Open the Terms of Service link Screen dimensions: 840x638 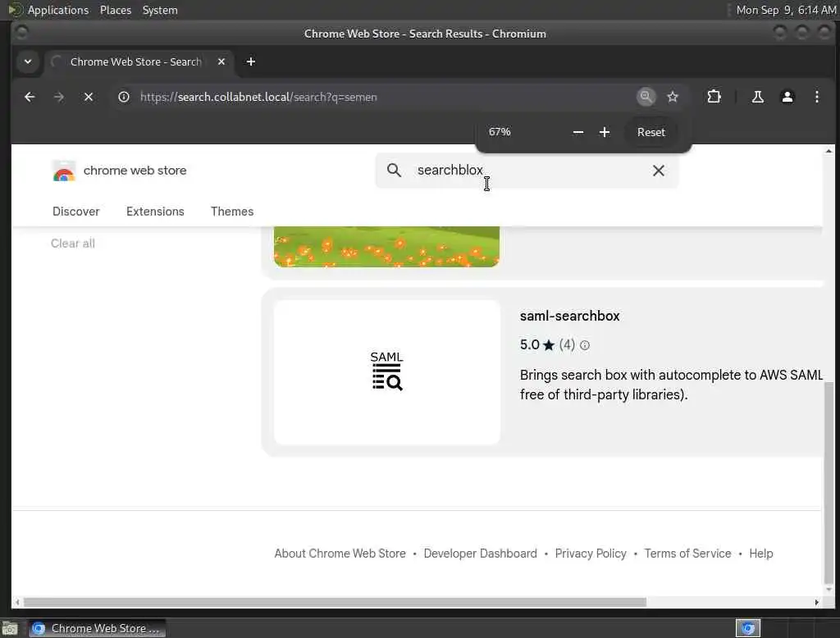pos(687,554)
